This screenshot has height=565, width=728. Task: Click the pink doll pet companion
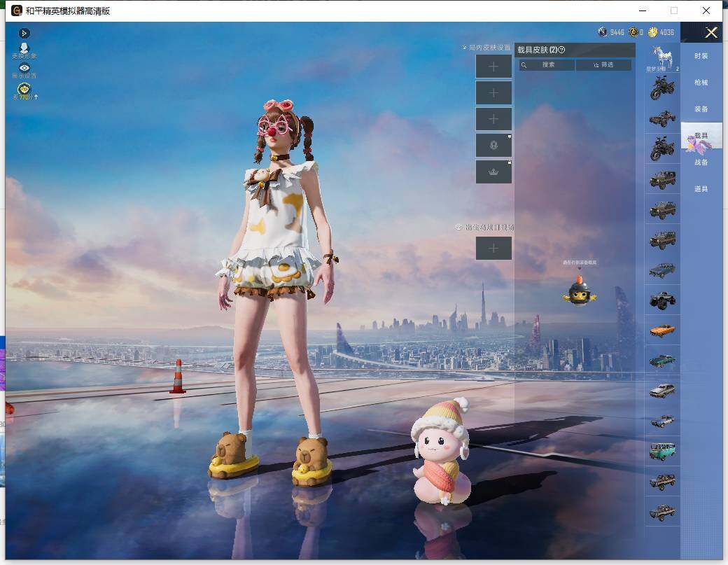(441, 451)
